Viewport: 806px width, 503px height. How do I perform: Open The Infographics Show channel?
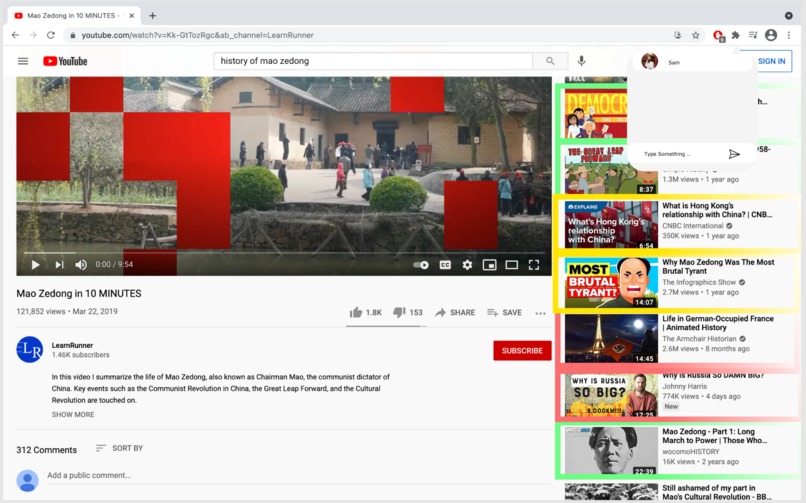click(699, 282)
